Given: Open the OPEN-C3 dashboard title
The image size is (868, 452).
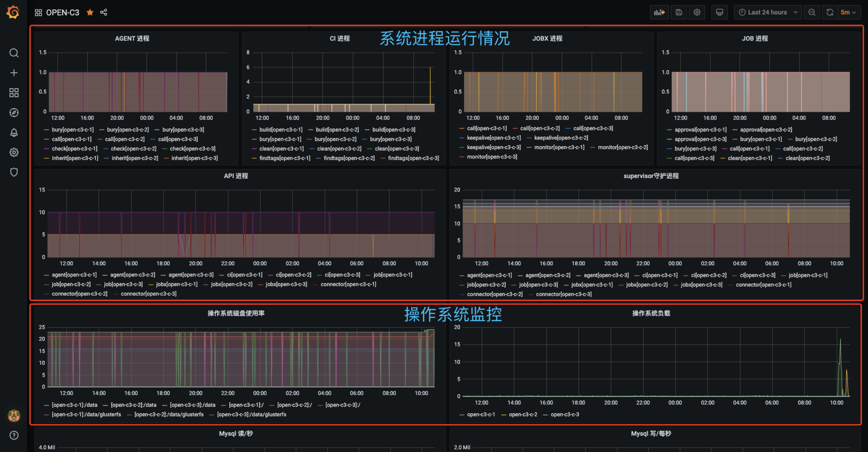Looking at the screenshot, I should click(x=63, y=12).
